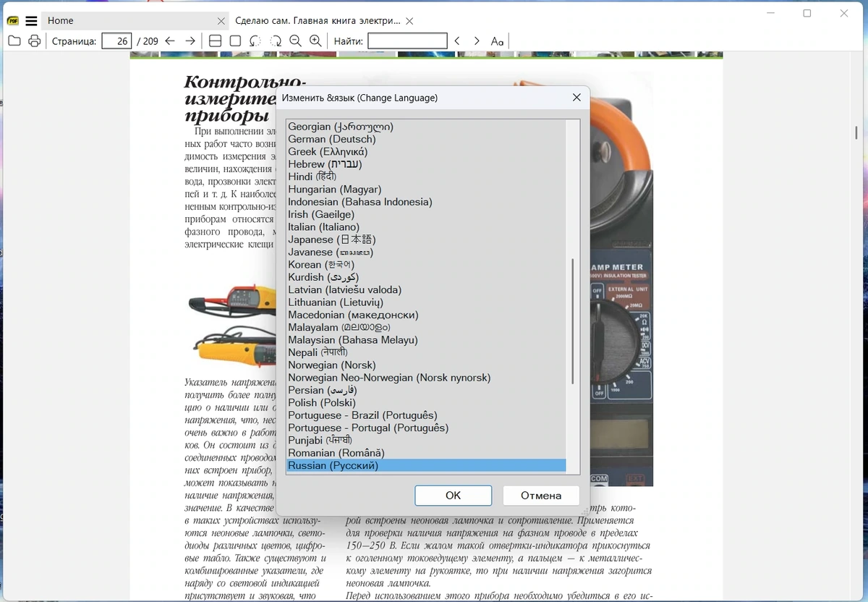Select Kurdish language entry
The width and height of the screenshot is (868, 602).
tap(426, 277)
